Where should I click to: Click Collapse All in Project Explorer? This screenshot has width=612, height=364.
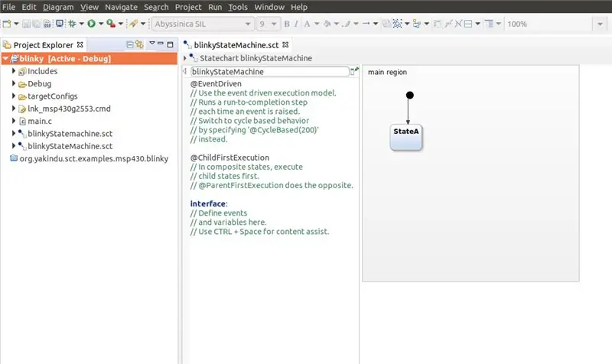tap(130, 45)
